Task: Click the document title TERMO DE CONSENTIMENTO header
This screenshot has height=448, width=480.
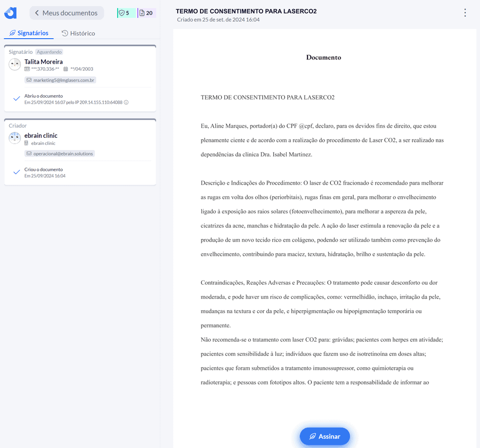Action: click(246, 11)
